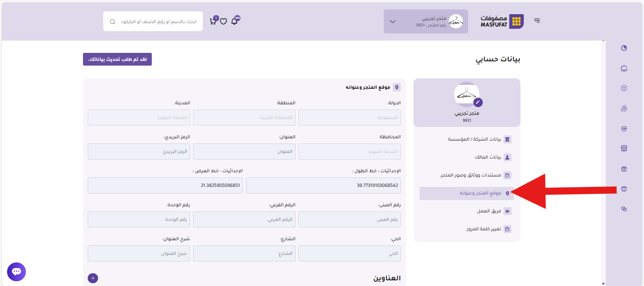Click the users sidebar icon
Viewport: 644px width, 286px height.
[x=624, y=109]
